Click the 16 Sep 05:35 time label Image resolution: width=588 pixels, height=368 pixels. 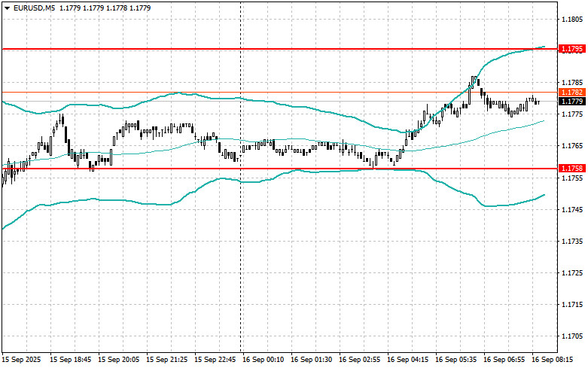click(456, 360)
